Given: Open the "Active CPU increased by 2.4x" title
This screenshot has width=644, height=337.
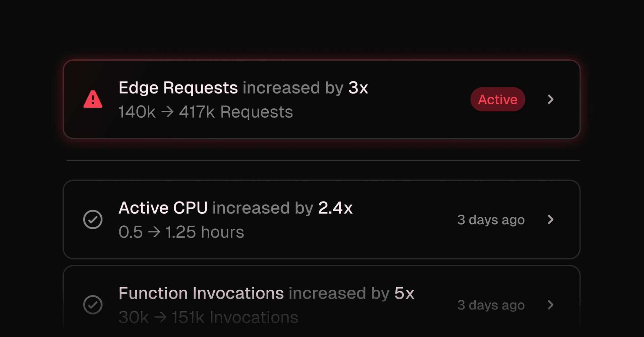Looking at the screenshot, I should coord(235,208).
